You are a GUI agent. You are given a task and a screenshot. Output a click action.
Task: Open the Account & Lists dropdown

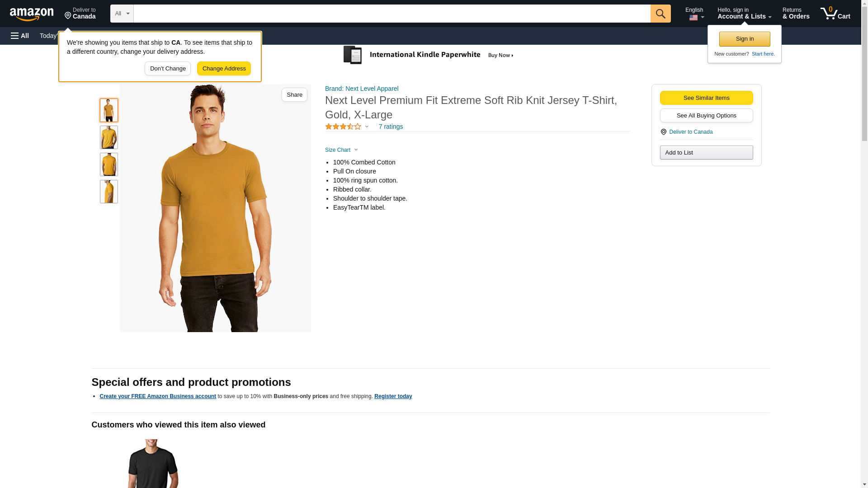[x=744, y=14]
